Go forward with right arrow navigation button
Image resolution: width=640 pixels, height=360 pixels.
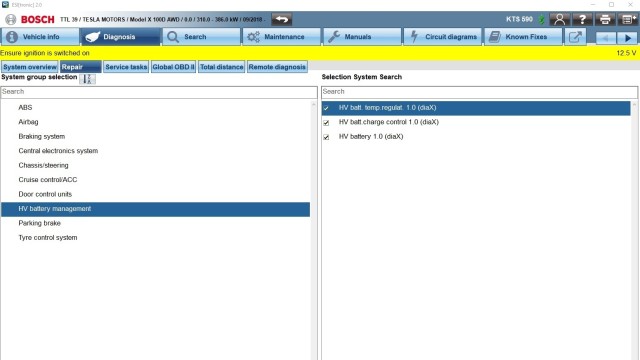(627, 38)
